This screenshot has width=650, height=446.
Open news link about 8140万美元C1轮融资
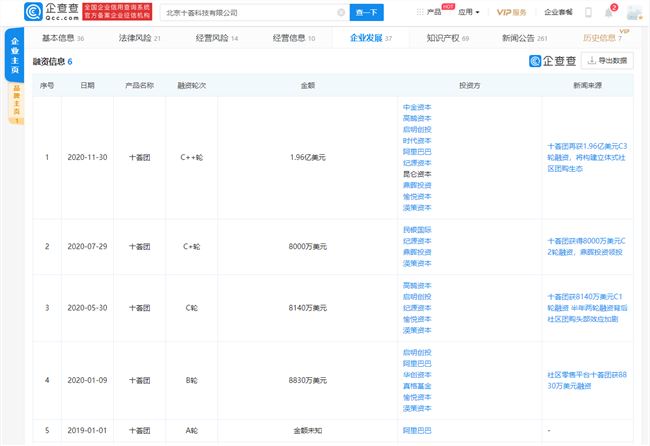[x=587, y=308]
